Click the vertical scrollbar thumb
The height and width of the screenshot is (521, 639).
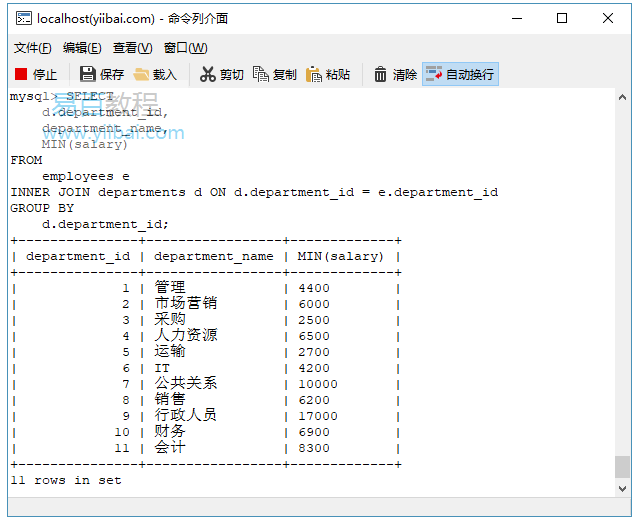pos(623,466)
